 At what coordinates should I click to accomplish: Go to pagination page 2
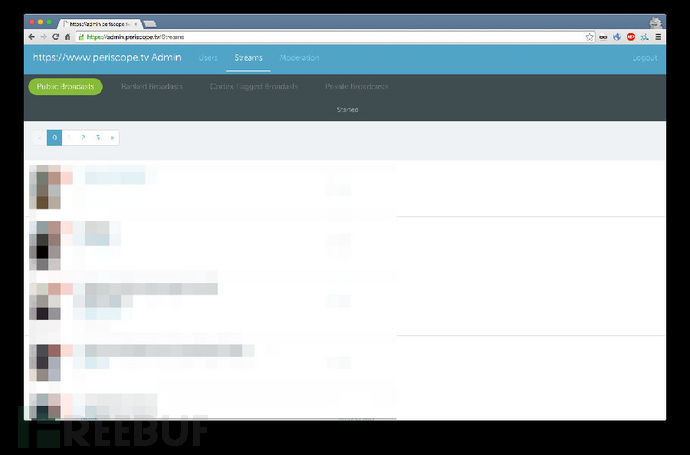(83, 138)
